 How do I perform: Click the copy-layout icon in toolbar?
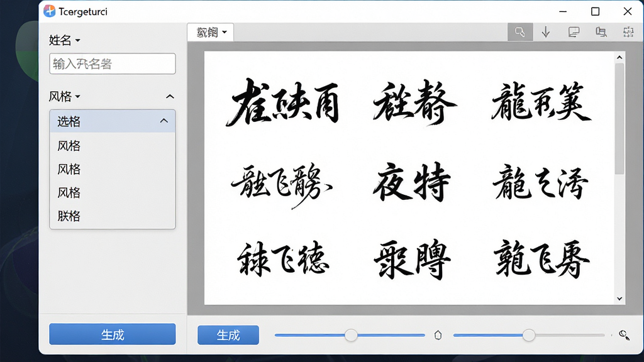click(x=601, y=32)
